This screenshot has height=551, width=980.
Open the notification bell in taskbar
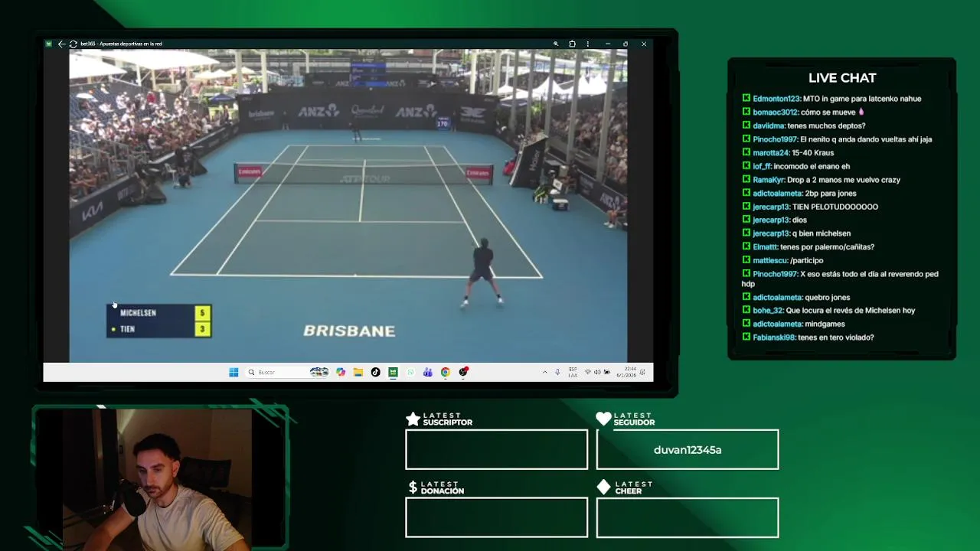point(642,372)
